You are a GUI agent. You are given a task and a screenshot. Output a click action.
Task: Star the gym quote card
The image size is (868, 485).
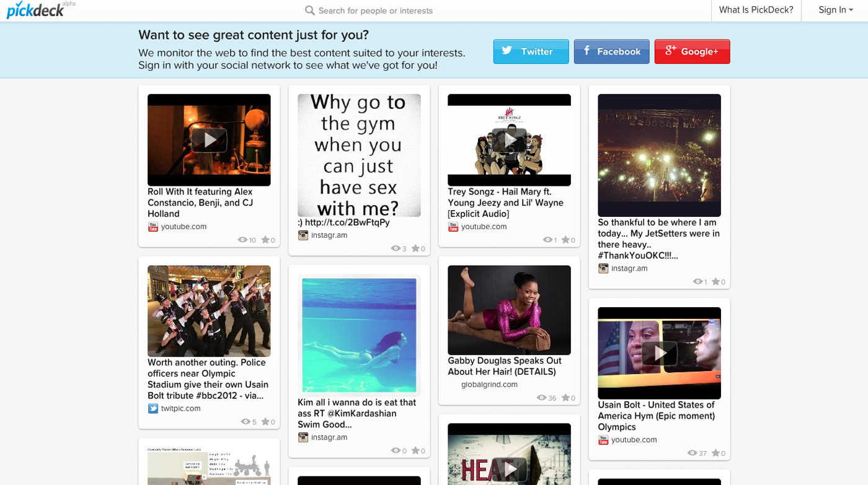pyautogui.click(x=415, y=248)
